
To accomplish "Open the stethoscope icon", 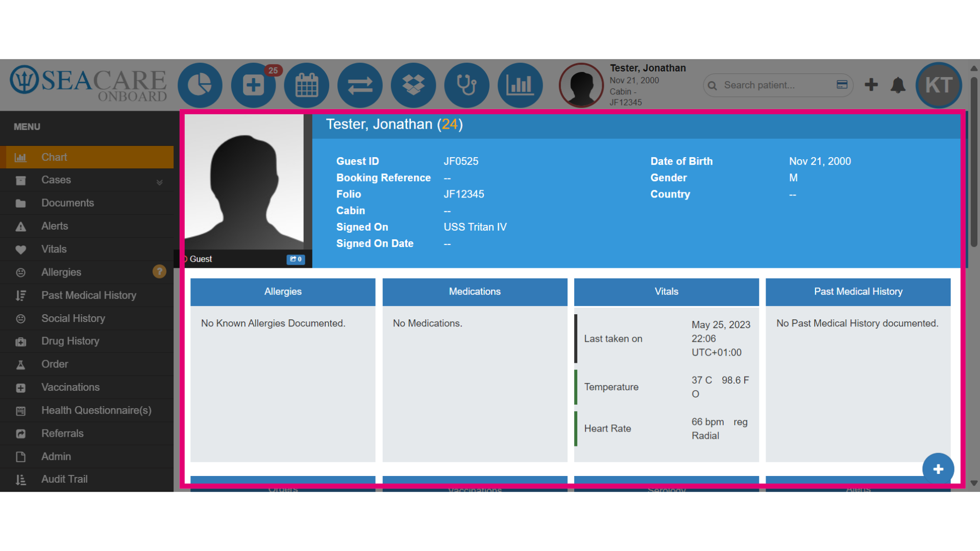I will 467,85.
